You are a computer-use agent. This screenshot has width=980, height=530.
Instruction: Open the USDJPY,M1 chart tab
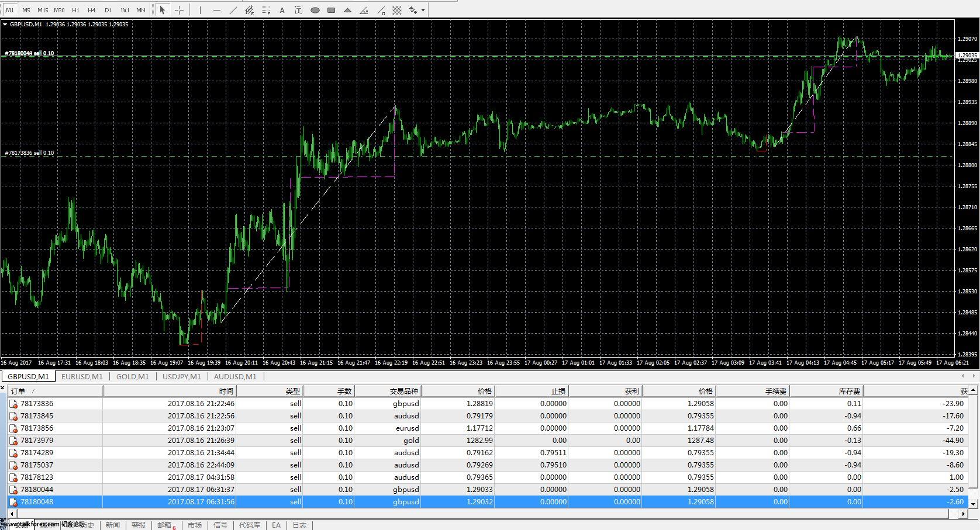pos(182,376)
